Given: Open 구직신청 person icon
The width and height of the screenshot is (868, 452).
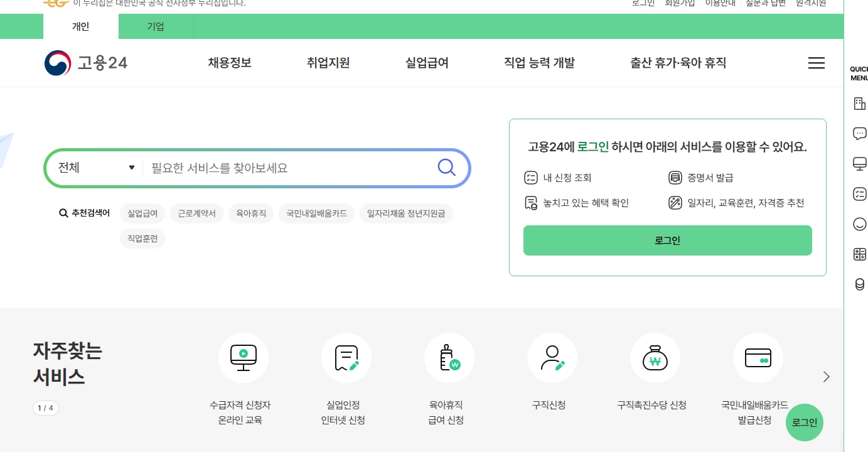Looking at the screenshot, I should pyautogui.click(x=552, y=358).
